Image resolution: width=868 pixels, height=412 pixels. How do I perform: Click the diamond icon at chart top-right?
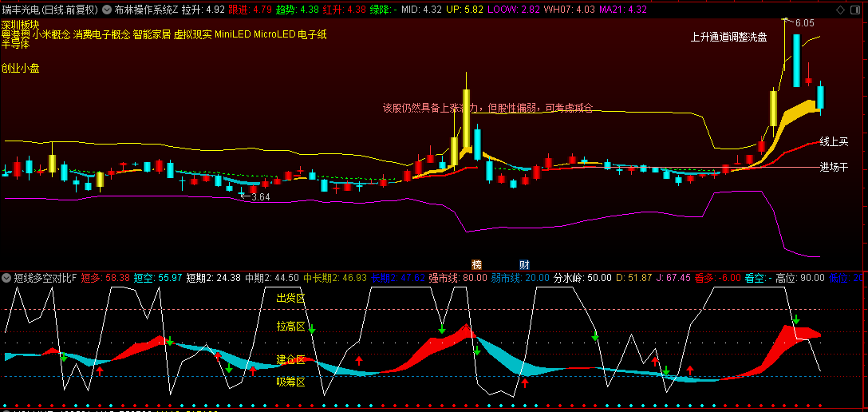(x=842, y=10)
